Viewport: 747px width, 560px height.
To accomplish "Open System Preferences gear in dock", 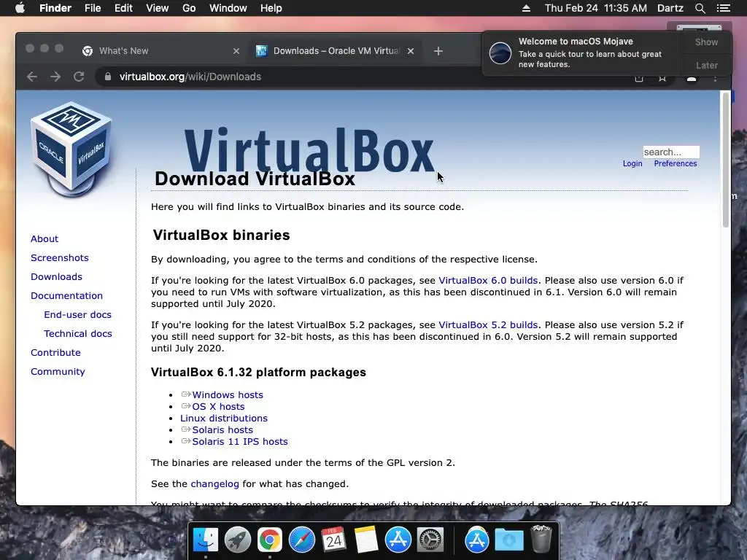I will coord(430,540).
